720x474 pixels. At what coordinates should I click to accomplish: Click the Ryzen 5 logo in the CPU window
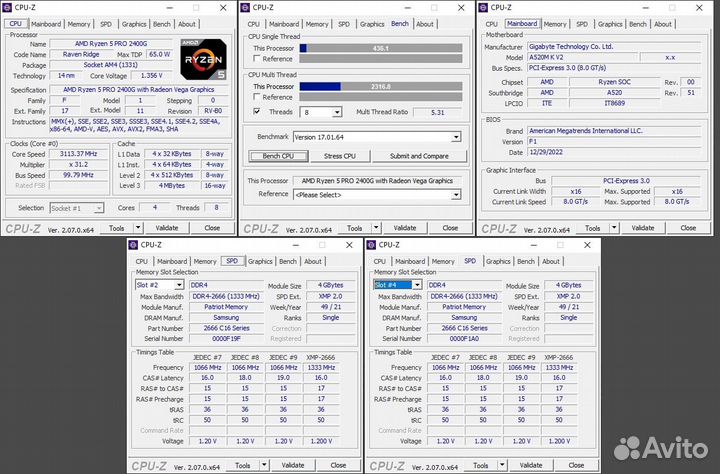point(203,60)
